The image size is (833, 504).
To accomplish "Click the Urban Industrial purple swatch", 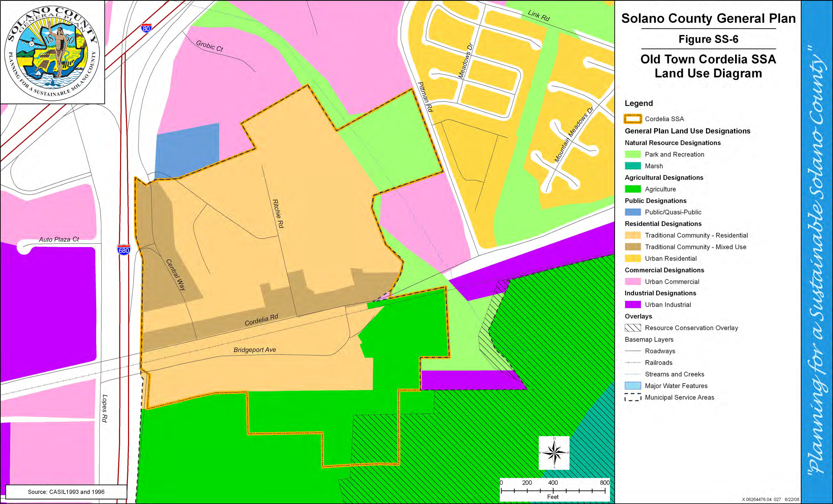I will [x=633, y=305].
